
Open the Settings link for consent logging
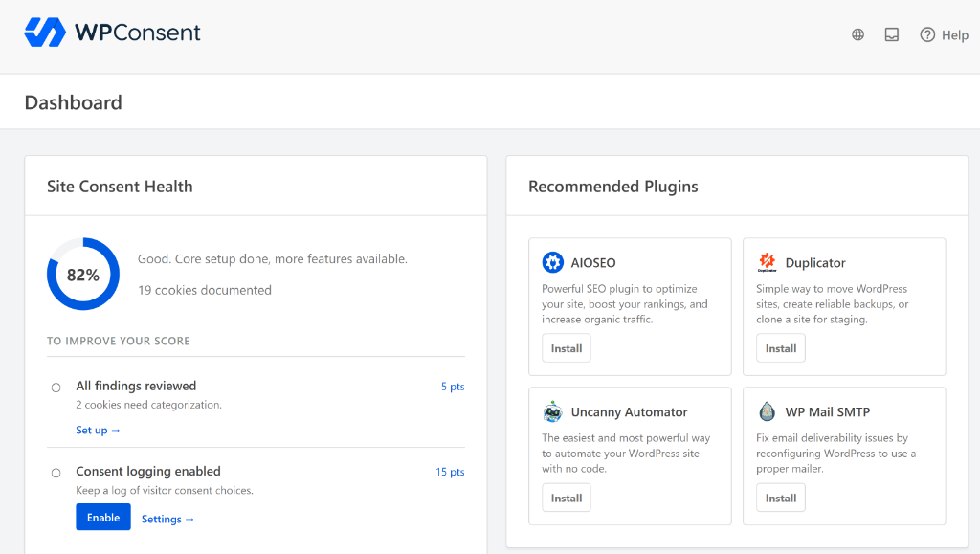click(x=167, y=519)
